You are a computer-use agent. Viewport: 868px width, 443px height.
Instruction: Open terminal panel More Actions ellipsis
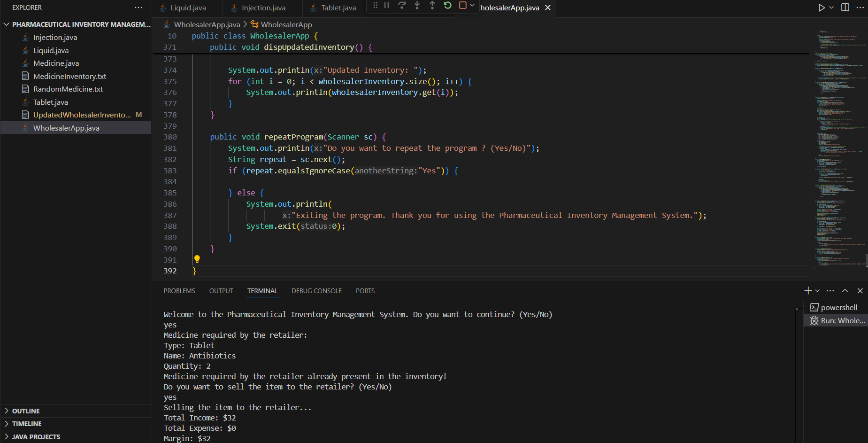point(830,291)
